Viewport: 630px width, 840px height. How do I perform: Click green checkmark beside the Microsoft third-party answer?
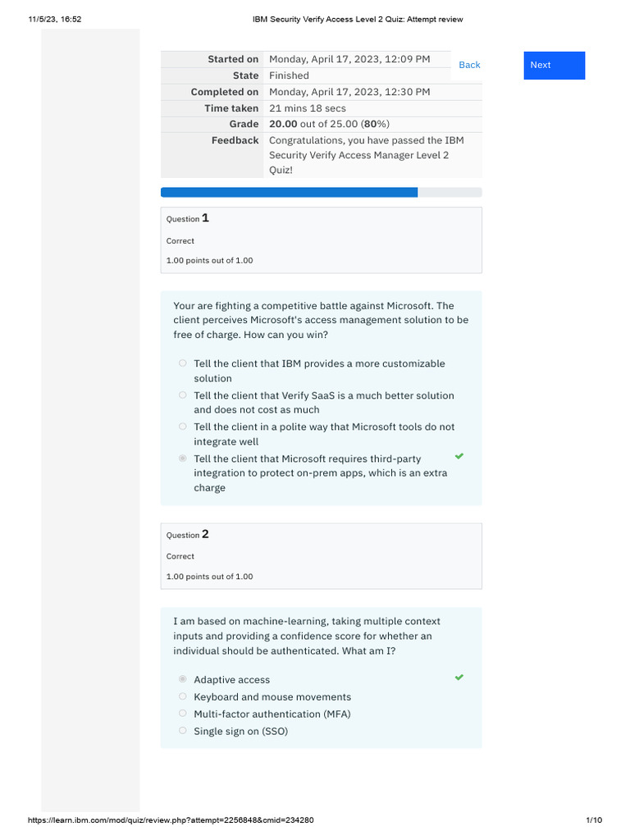(x=459, y=455)
